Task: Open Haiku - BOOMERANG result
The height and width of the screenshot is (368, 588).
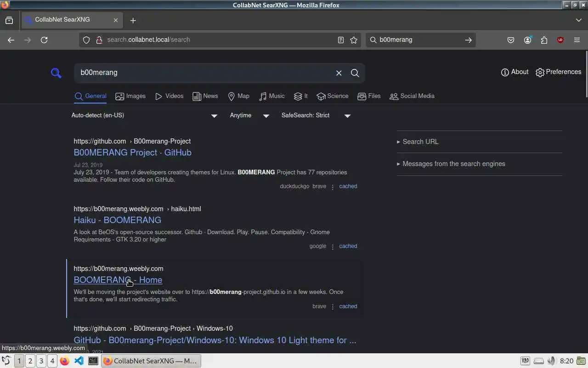Action: [117, 220]
